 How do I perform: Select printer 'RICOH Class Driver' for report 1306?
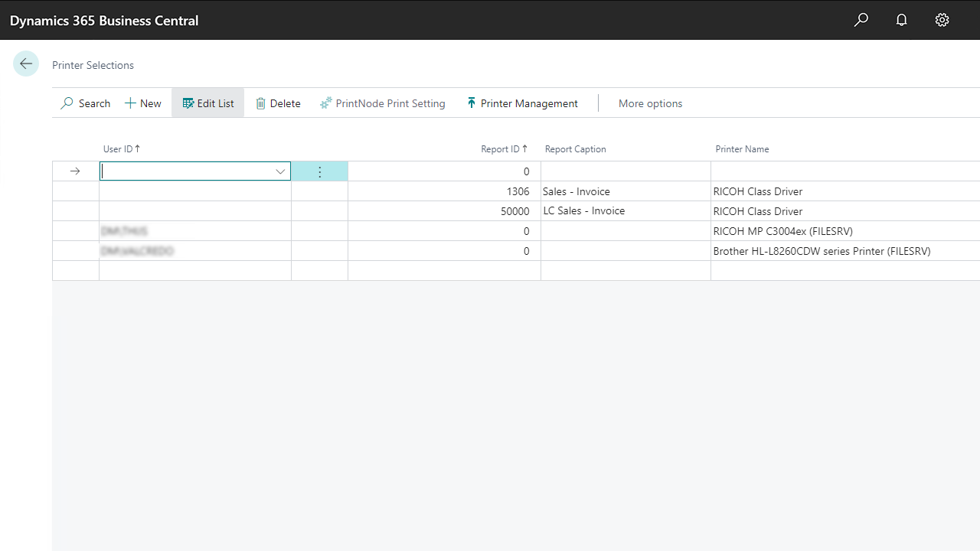pyautogui.click(x=845, y=191)
